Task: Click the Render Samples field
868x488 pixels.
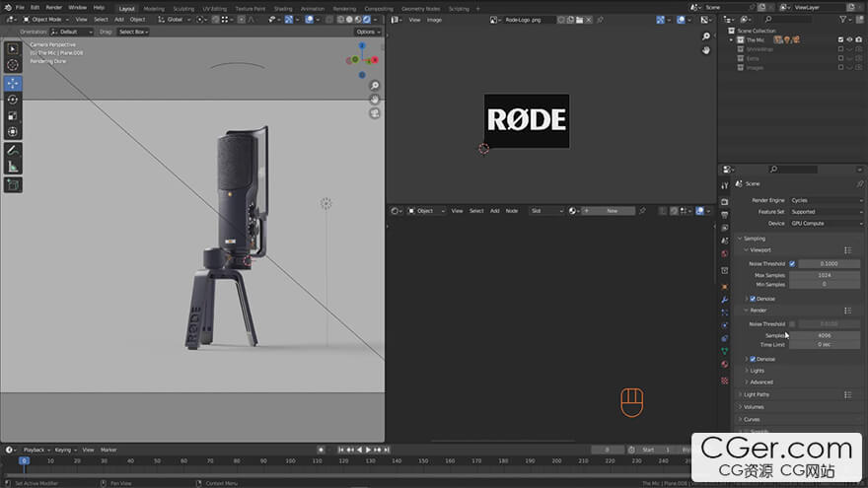Action: (825, 335)
